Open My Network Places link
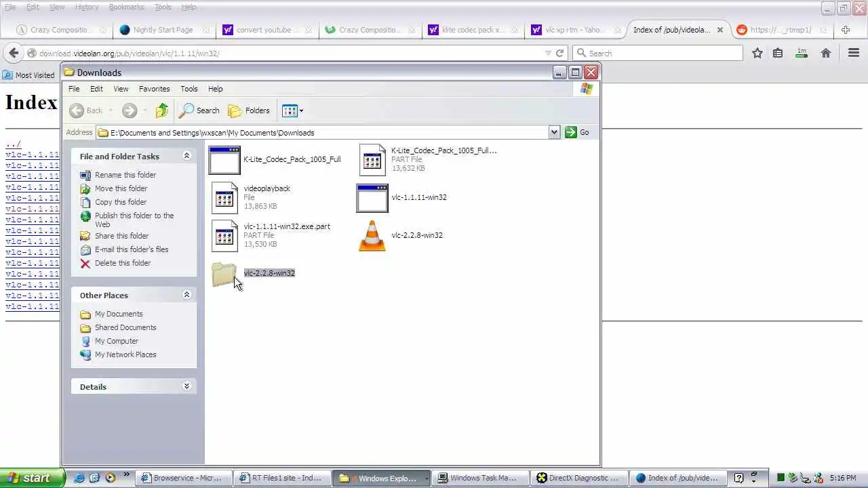This screenshot has width=868, height=488. 125,354
